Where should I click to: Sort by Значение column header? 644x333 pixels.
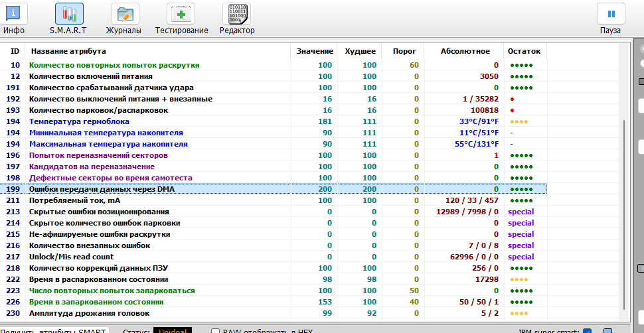[315, 51]
